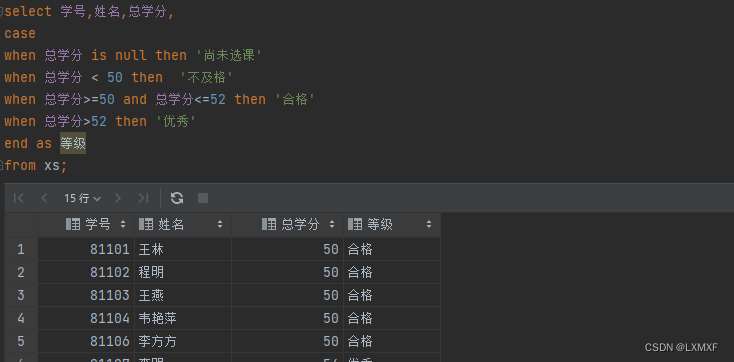
Task: Click the '尚未选课' string literal
Action: click(x=228, y=55)
